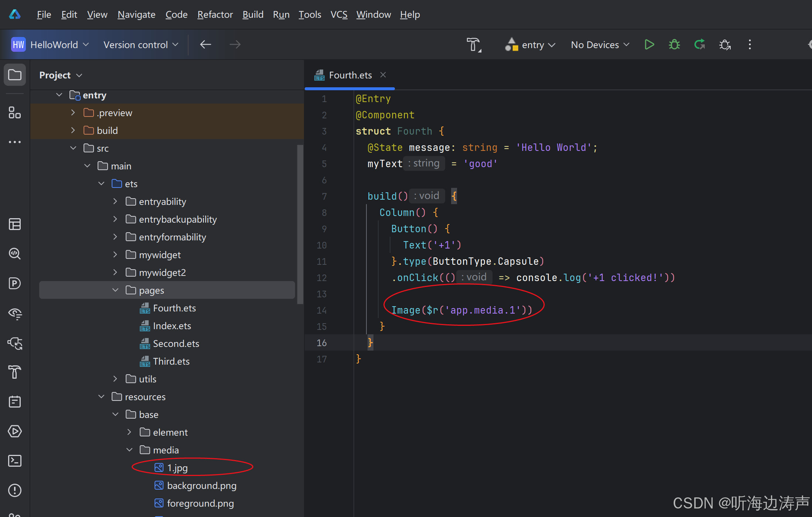Click the green Run play button
The height and width of the screenshot is (517, 812).
(x=649, y=45)
